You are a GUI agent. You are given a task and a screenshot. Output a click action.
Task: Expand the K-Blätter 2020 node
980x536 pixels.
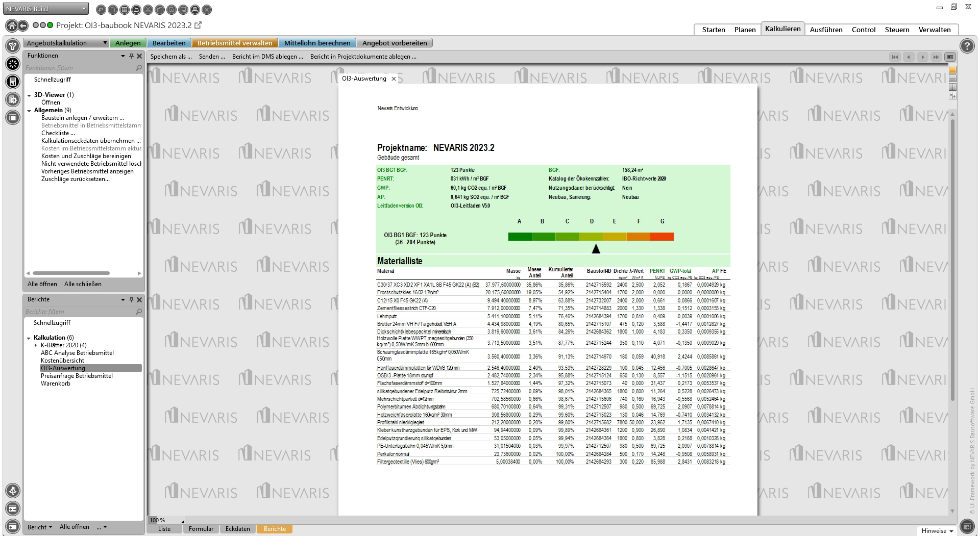click(x=36, y=345)
